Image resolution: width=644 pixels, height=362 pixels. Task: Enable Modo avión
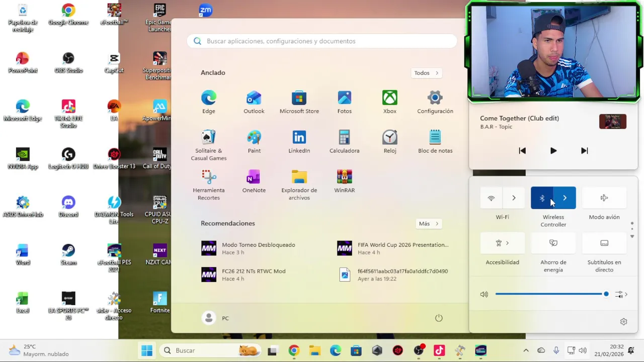(x=604, y=198)
